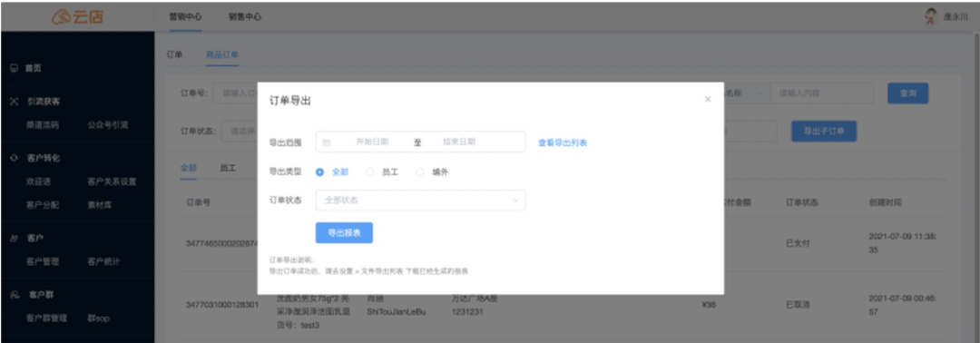The image size is (980, 343).
Task: Click the 导出报表 button
Action: click(345, 232)
